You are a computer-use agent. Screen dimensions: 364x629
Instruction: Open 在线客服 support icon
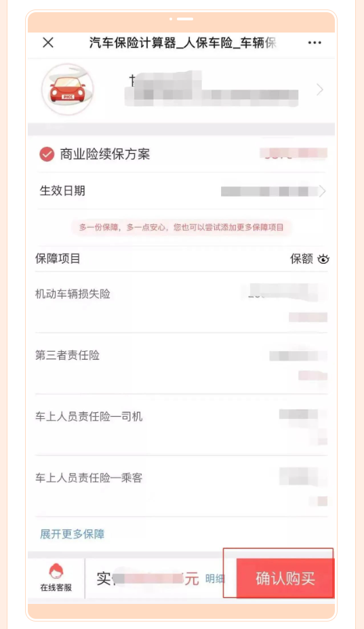tap(56, 577)
